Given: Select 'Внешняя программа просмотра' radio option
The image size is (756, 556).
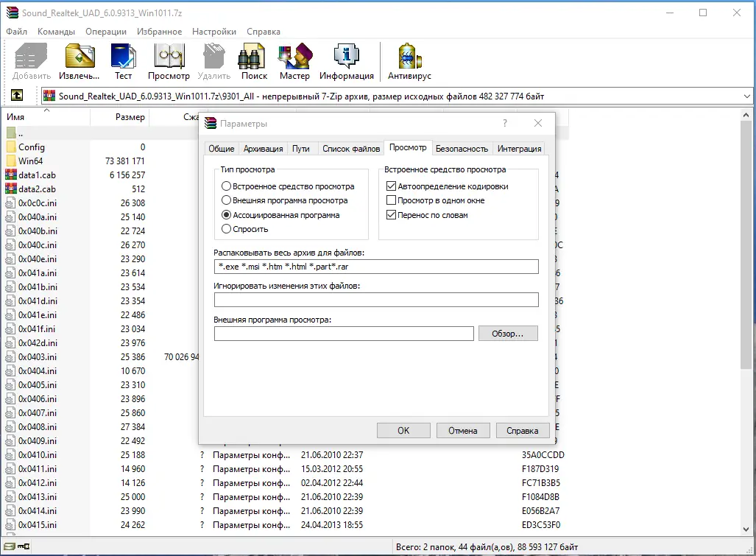Looking at the screenshot, I should click(x=226, y=200).
